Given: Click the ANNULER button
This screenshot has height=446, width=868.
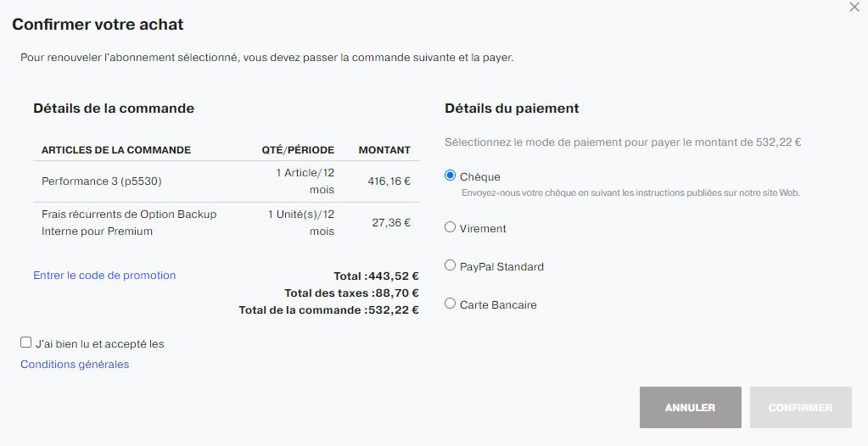Looking at the screenshot, I should point(691,407).
